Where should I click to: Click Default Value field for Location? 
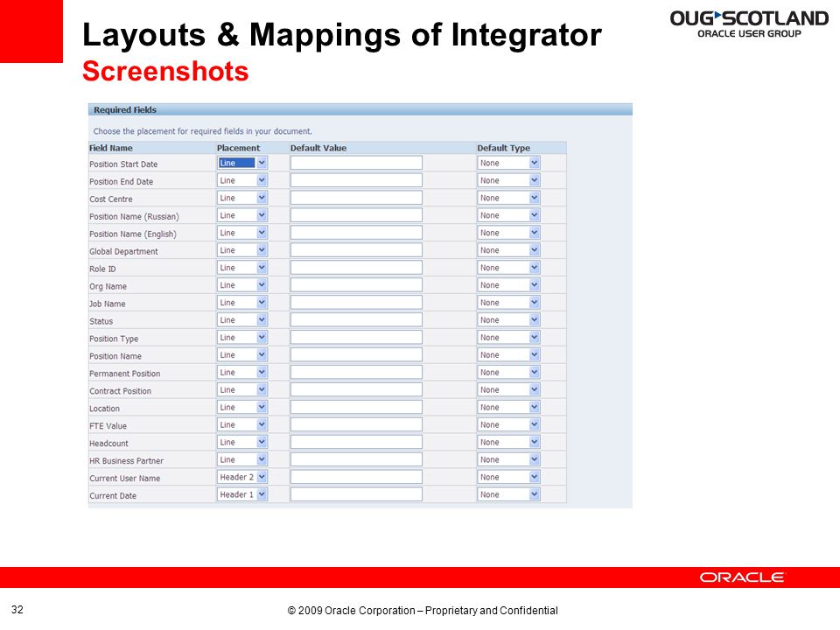tap(356, 407)
